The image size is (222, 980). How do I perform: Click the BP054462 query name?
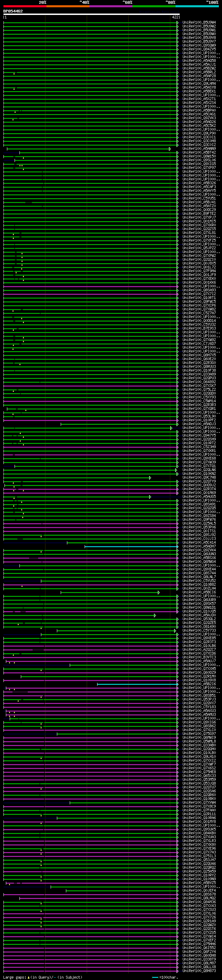13,11
